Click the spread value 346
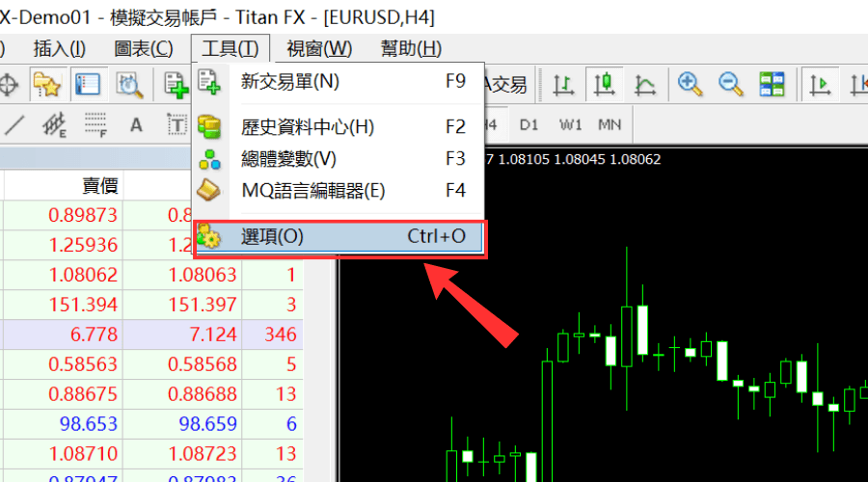 [x=280, y=335]
